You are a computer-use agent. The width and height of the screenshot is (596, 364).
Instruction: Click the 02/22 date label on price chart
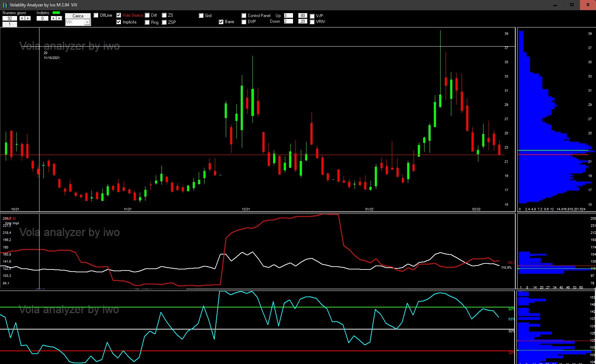[476, 209]
